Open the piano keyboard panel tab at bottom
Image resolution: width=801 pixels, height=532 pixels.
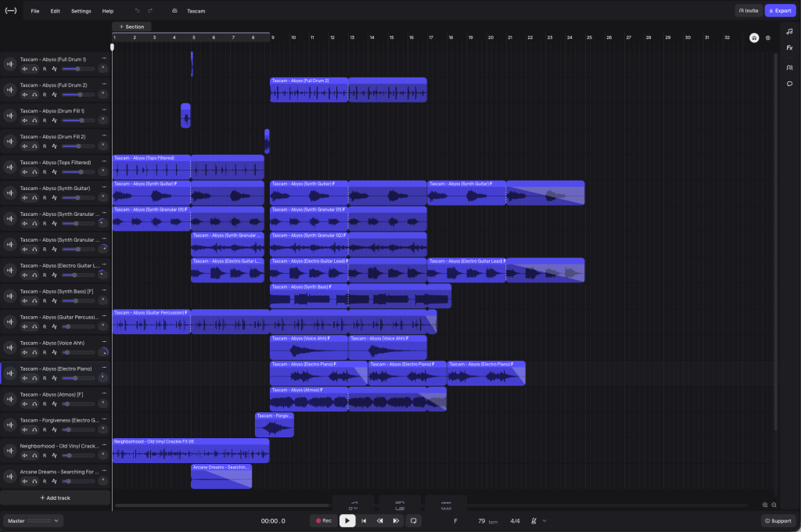(445, 506)
